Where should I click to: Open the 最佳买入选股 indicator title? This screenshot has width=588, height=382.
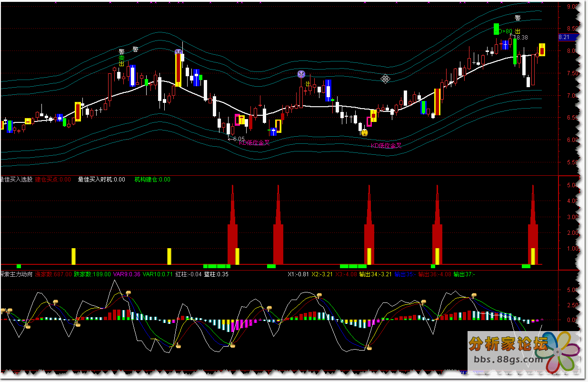point(16,180)
